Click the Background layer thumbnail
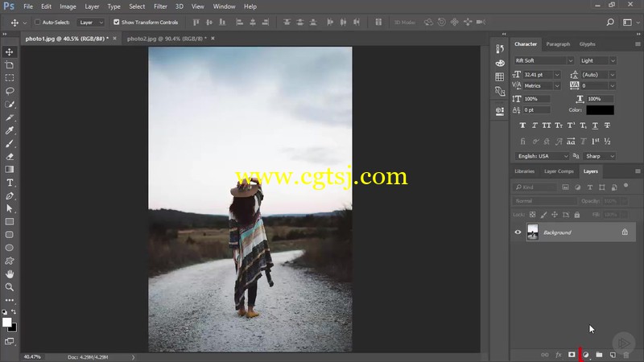644x362 pixels. pyautogui.click(x=532, y=232)
